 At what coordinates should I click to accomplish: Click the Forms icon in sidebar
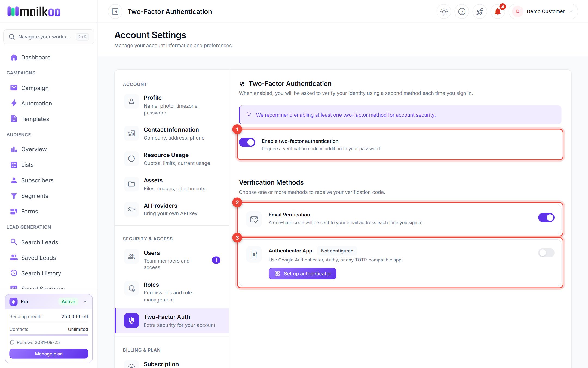coord(14,212)
